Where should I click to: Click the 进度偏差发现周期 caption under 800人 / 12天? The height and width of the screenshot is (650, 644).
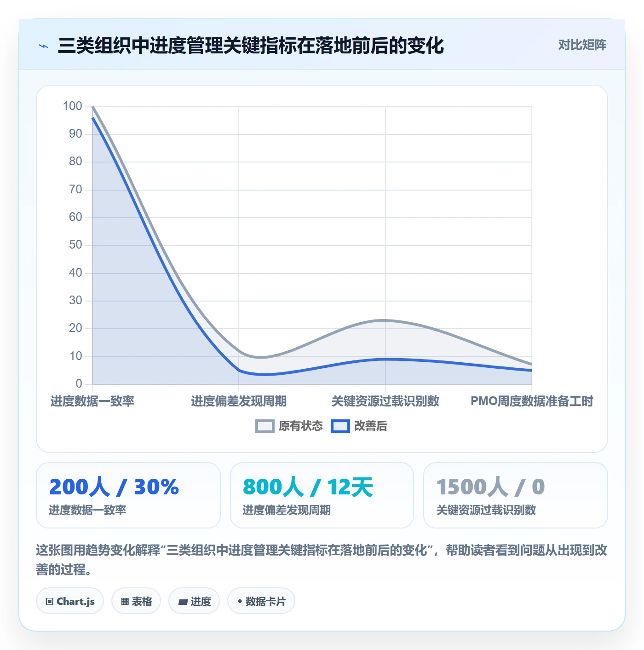point(287,510)
